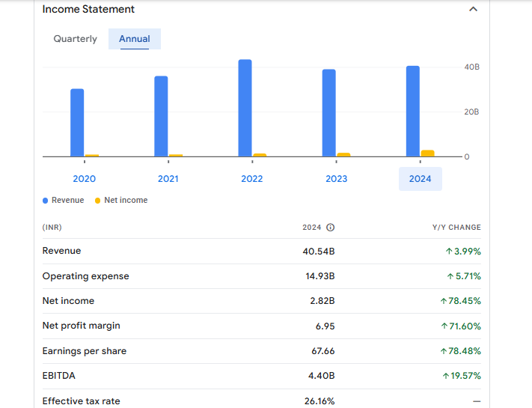Click the Earnings per share row label

[85, 351]
